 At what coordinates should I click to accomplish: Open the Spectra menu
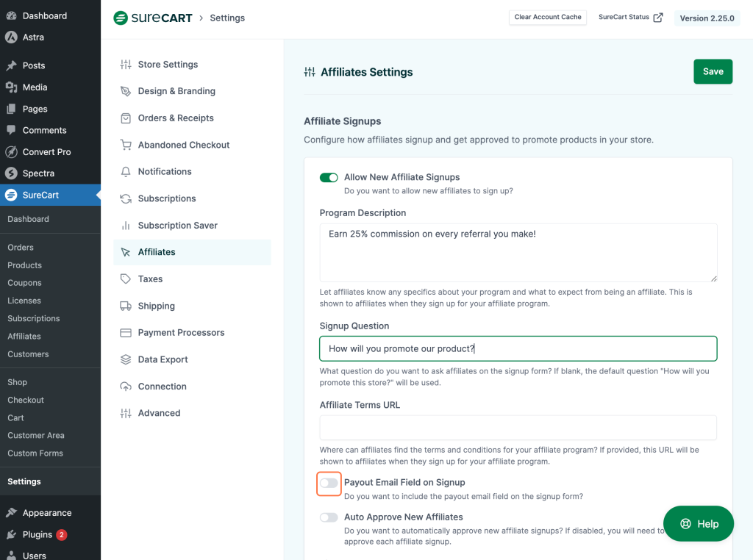click(x=37, y=173)
